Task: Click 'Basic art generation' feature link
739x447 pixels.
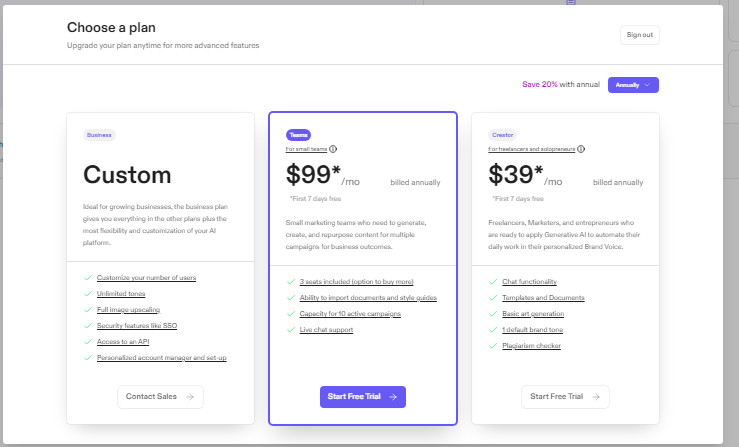Action: click(533, 314)
